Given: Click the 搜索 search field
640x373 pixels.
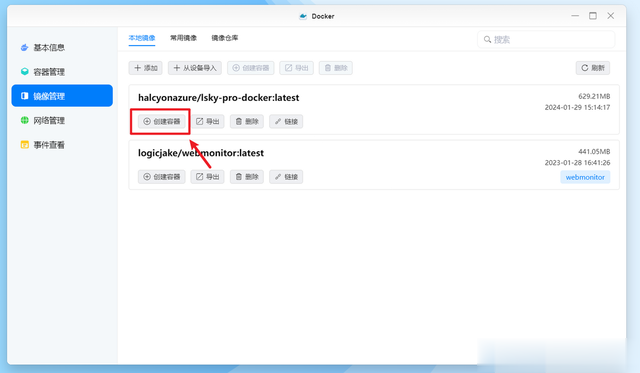Looking at the screenshot, I should pos(546,40).
